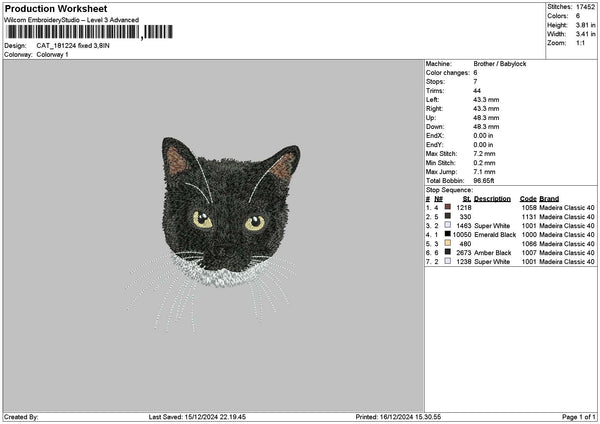600x424 pixels.
Task: Click the brown swatch for stop 1
Action: click(x=447, y=207)
